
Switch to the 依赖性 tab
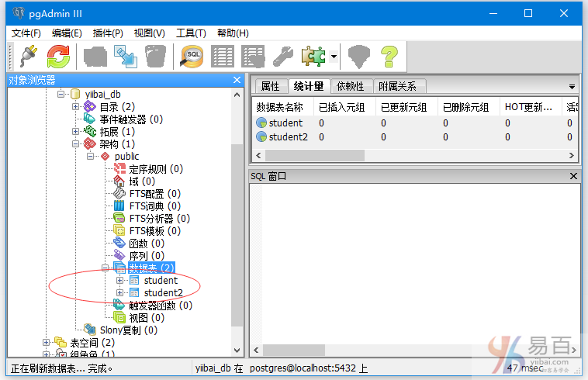coord(350,86)
